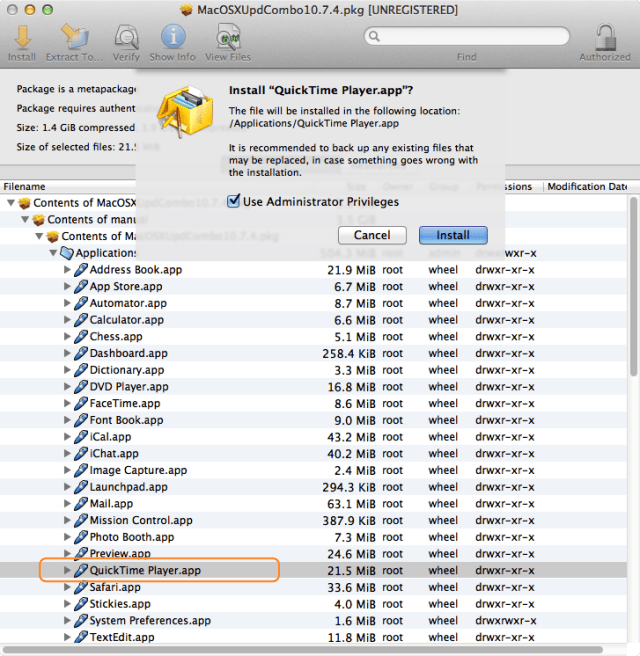The height and width of the screenshot is (656, 640).
Task: Click the Safari.app file icon
Action: click(x=82, y=587)
